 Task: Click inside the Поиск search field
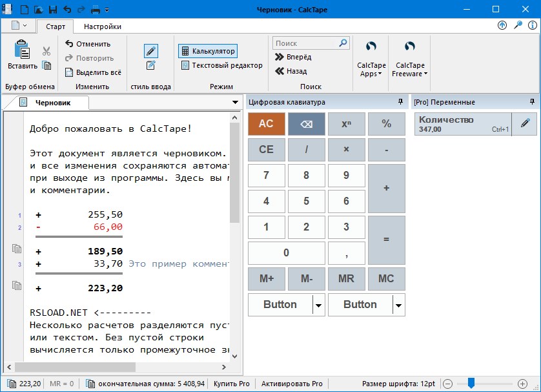coord(303,42)
